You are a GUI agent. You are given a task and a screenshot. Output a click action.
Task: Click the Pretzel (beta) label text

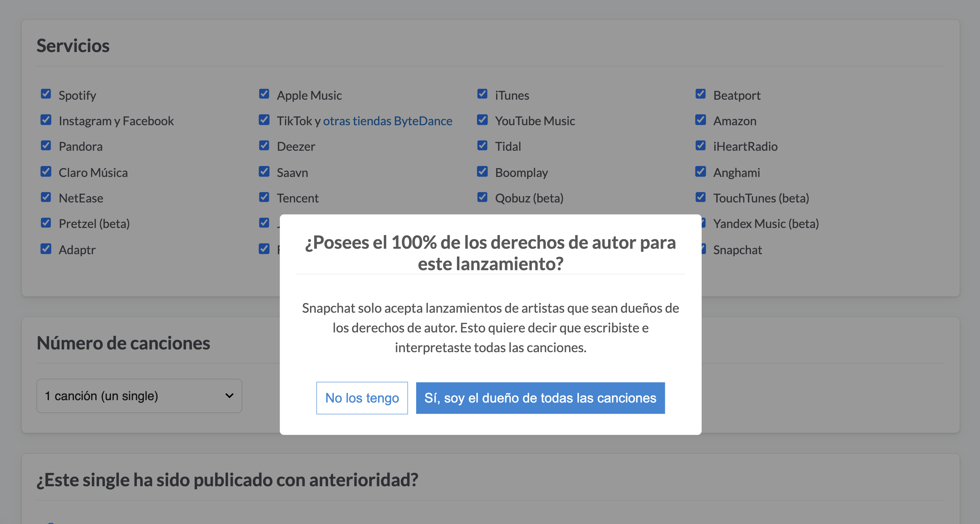coord(94,224)
